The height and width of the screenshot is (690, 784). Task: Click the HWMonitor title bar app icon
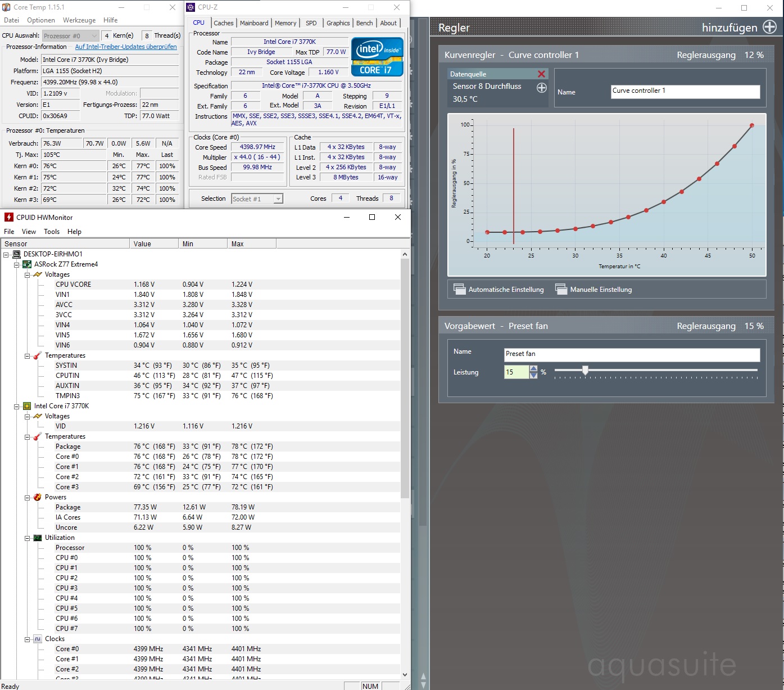point(8,217)
